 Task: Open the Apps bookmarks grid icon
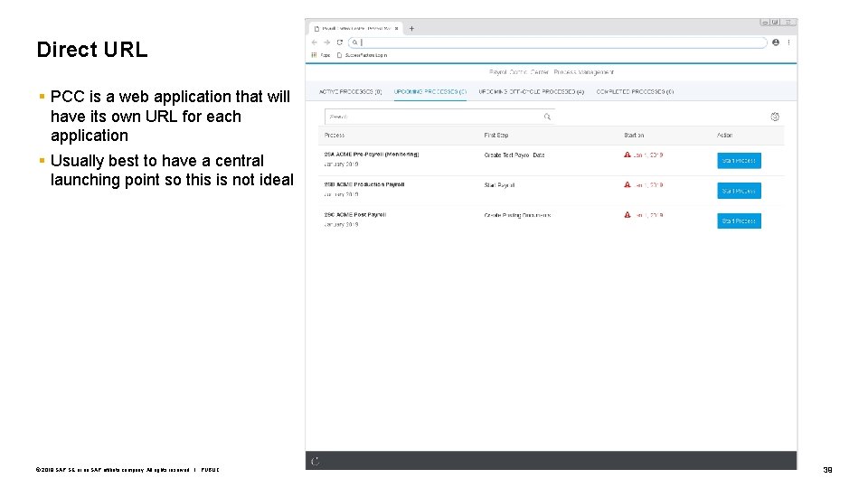(x=314, y=55)
